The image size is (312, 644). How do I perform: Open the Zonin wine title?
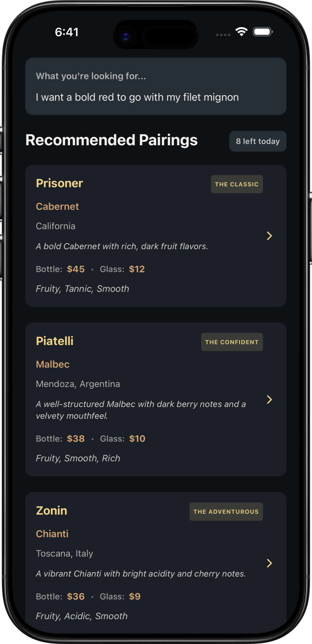click(x=52, y=510)
